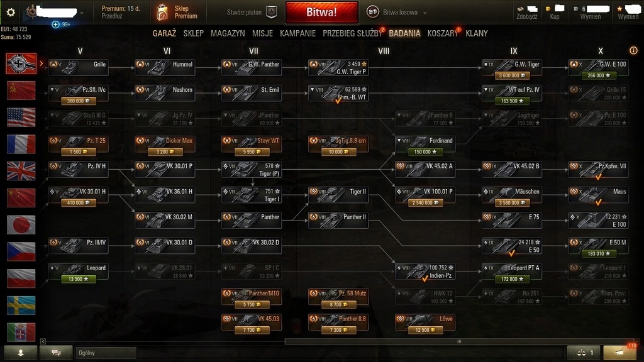This screenshot has width=644, height=362.
Task: Open the contacts list icon at bottom
Action: (x=20, y=353)
